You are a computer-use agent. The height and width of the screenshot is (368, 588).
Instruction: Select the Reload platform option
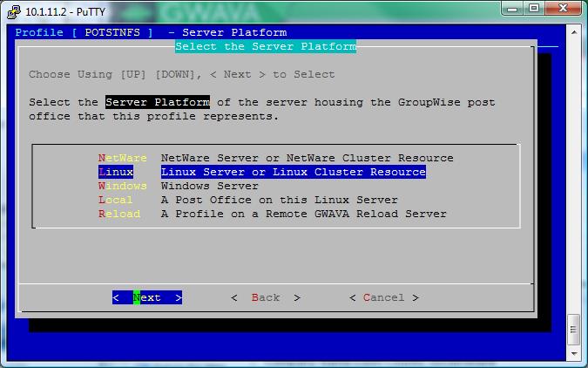point(119,214)
